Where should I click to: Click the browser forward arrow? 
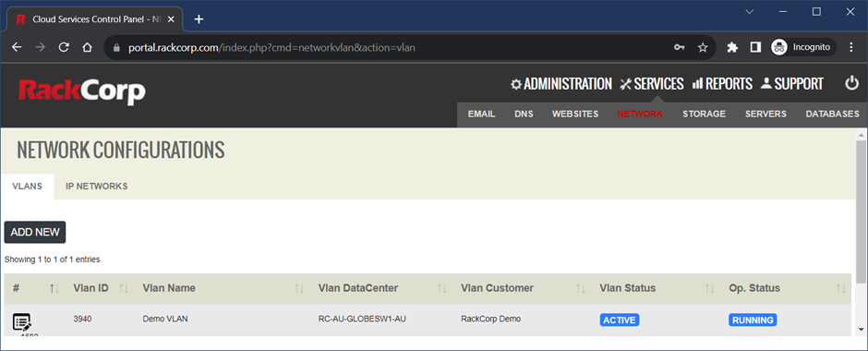(x=40, y=48)
